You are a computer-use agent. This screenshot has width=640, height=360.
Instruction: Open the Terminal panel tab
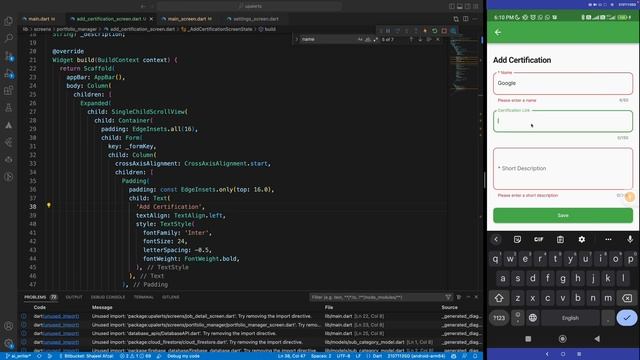pos(144,297)
